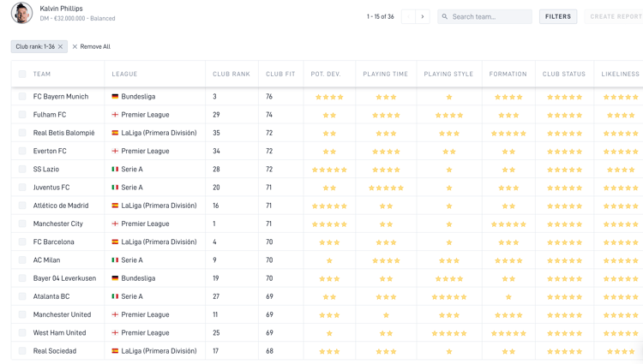Screen dimensions: 643x364
Task: Click SS Lazio potential development stars
Action: pos(329,170)
